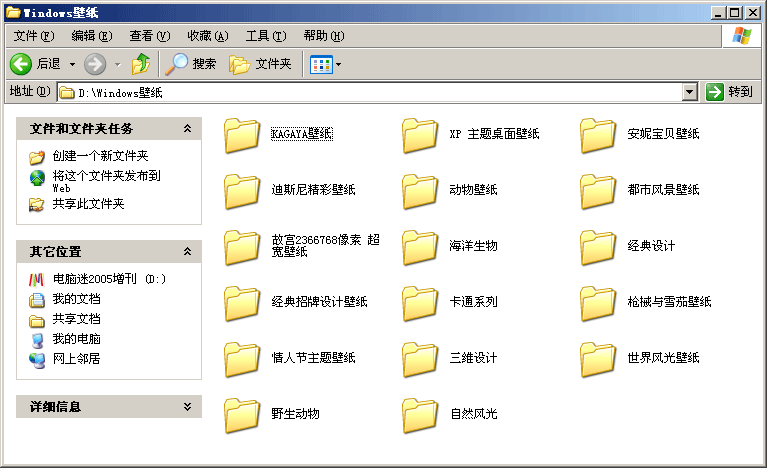Select the 卡通系列 folder icon
767x468 pixels.
coord(420,303)
